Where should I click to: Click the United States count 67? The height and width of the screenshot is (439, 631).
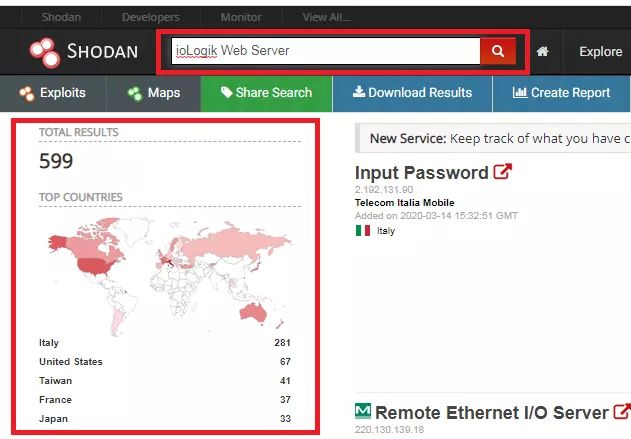coord(285,362)
